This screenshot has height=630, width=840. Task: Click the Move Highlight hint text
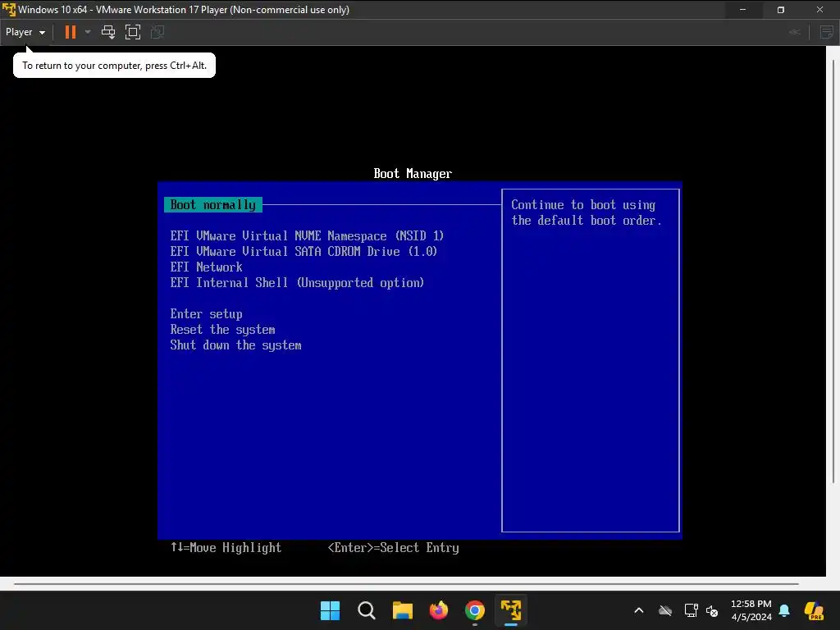(226, 547)
